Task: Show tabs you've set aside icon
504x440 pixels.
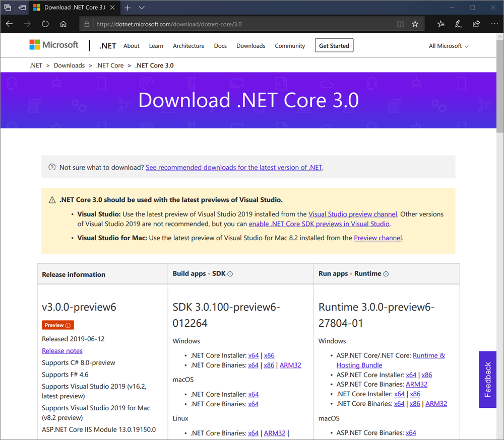Action: click(x=8, y=8)
